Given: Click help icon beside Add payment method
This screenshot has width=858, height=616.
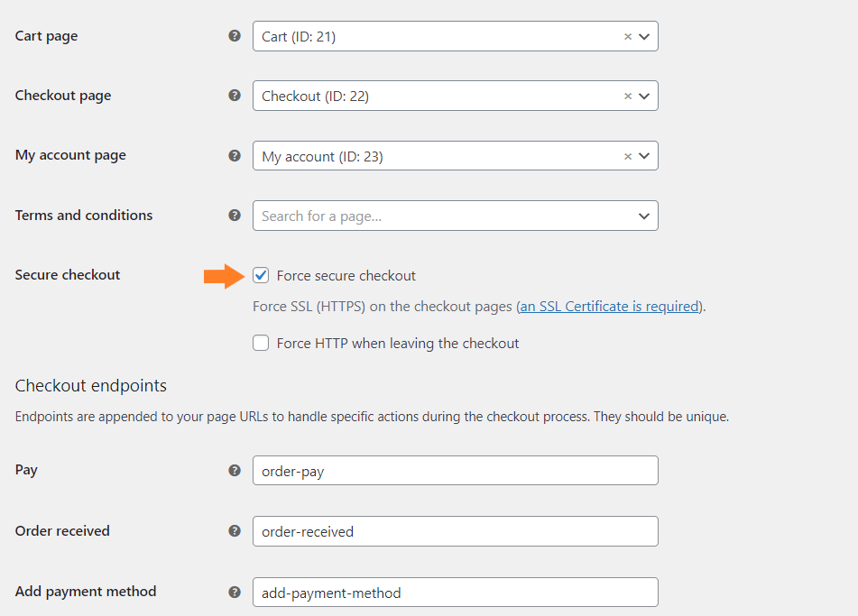Looking at the screenshot, I should (x=235, y=592).
